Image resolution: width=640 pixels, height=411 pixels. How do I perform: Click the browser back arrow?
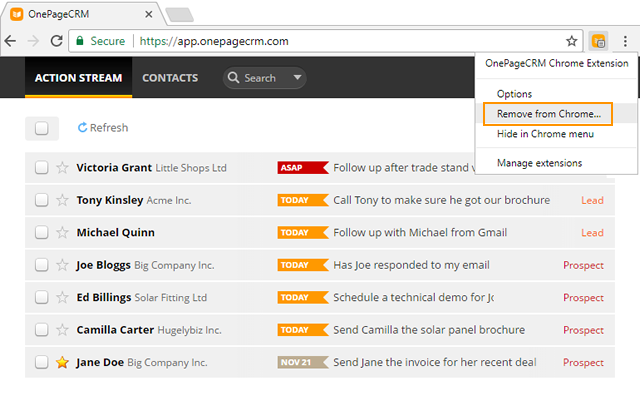10,41
